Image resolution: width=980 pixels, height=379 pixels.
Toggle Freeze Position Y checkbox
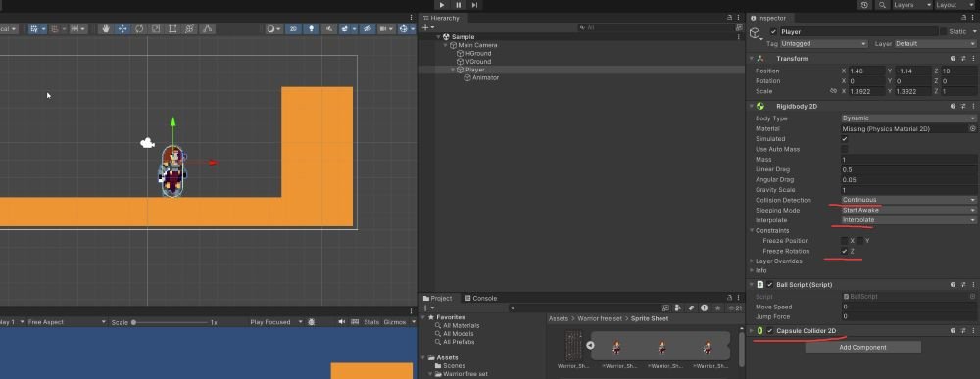pos(860,241)
